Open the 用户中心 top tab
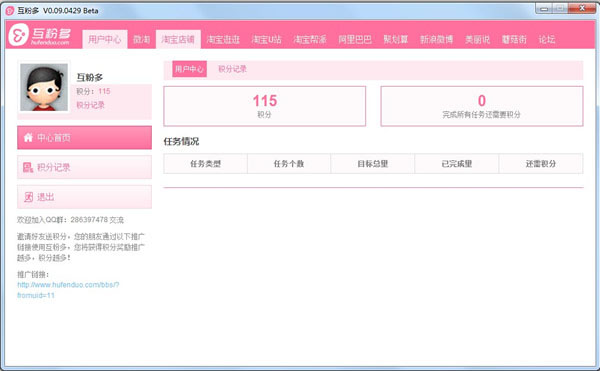 [104, 39]
